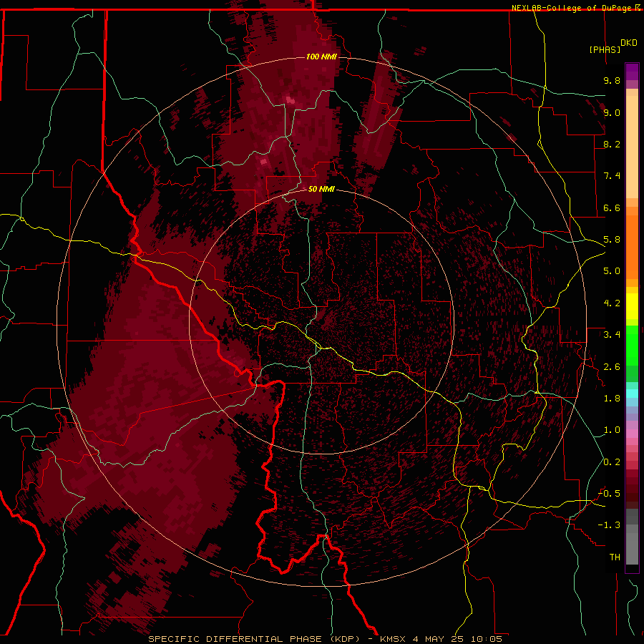Click the [PHAS] legend unit label
The width and height of the screenshot is (644, 644).
pos(605,50)
